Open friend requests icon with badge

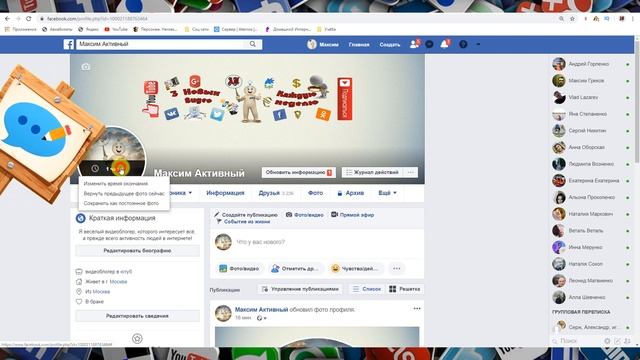pyautogui.click(x=414, y=44)
